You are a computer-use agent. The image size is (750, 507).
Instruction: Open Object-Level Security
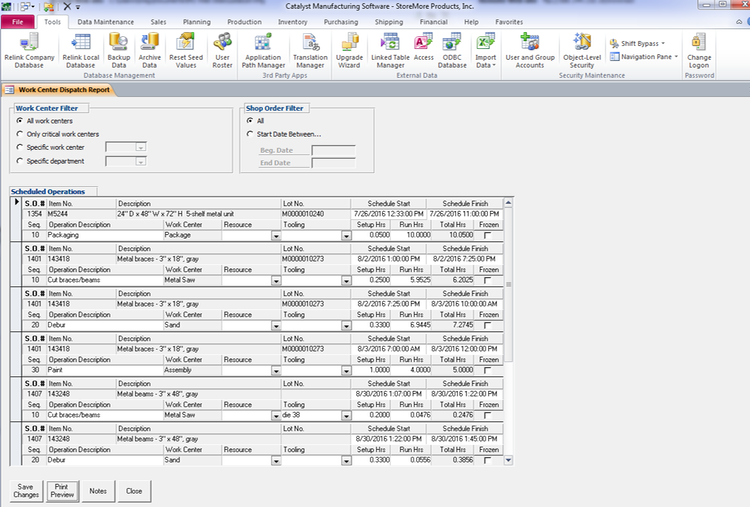[582, 51]
